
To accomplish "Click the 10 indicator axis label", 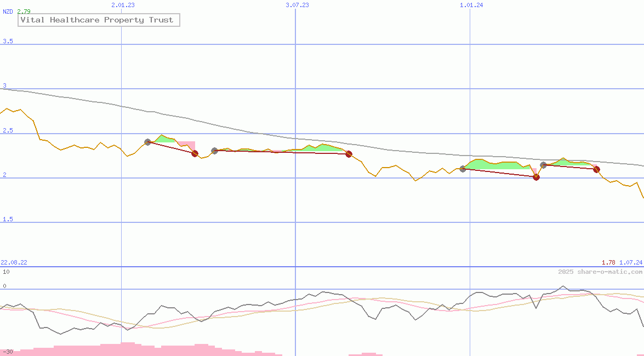I will coord(6,272).
